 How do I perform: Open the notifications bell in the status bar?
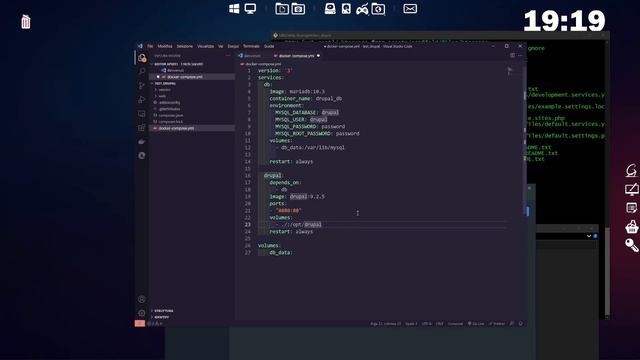pyautogui.click(x=520, y=324)
